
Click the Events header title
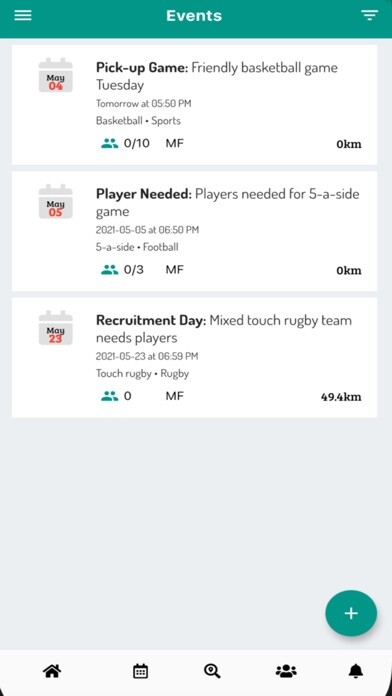point(194,16)
